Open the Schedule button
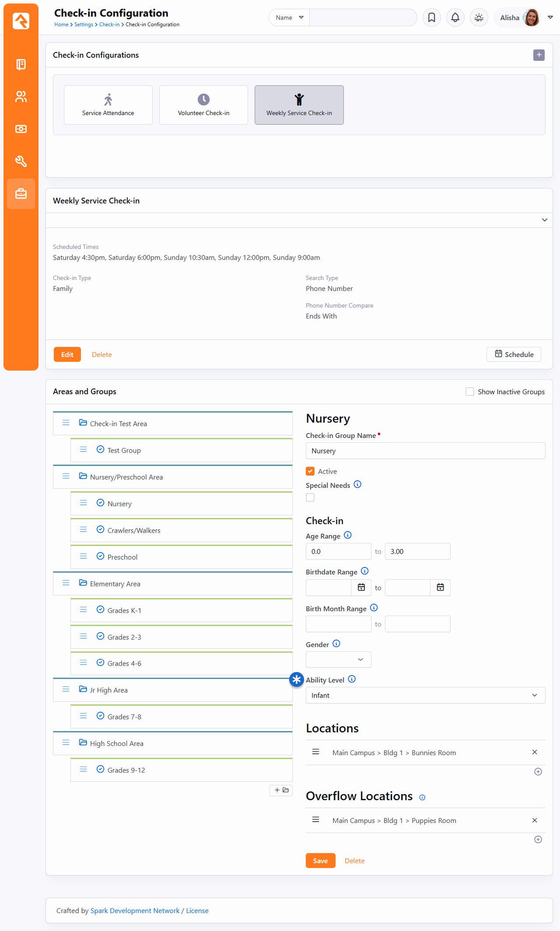Viewport: 560px width, 931px height. point(514,354)
